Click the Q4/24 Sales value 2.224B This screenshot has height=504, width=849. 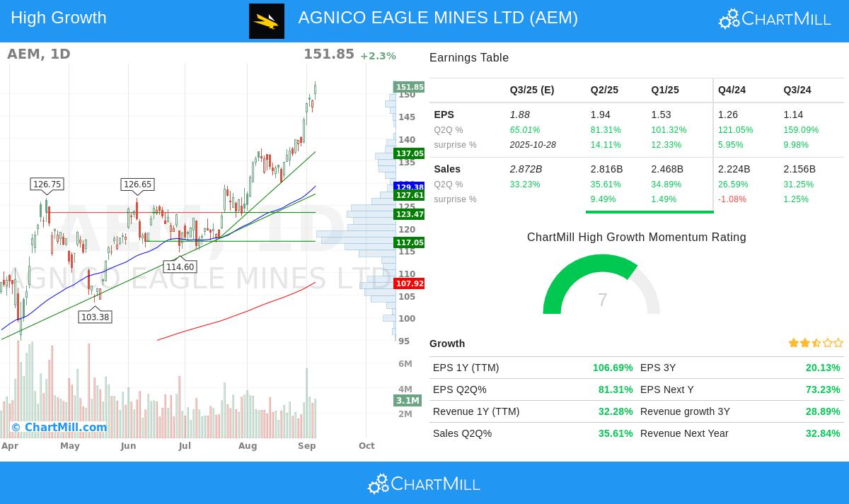[x=734, y=169]
